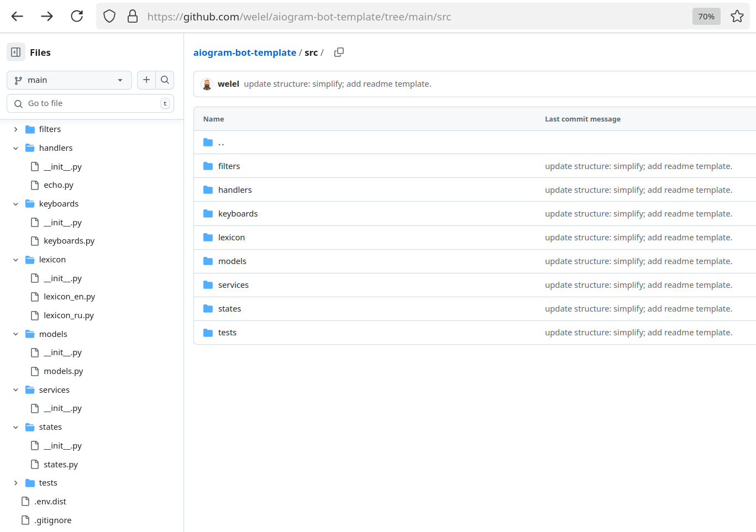
Task: Open models.py in the file tree
Action: coord(64,371)
